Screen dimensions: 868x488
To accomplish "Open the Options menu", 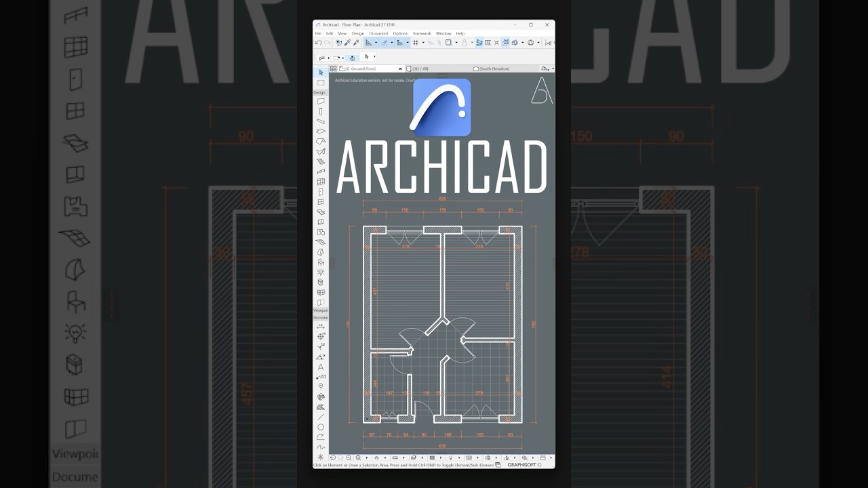I will (x=400, y=33).
